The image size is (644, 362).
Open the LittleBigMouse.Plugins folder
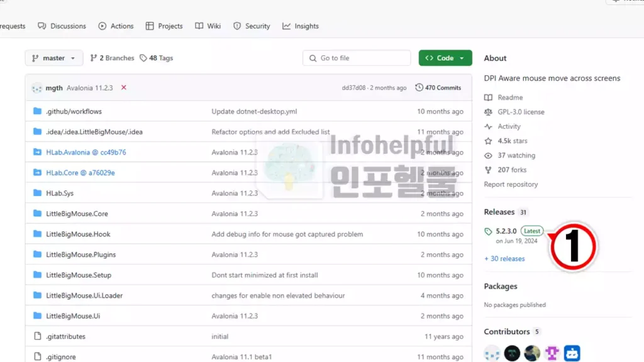coord(81,255)
